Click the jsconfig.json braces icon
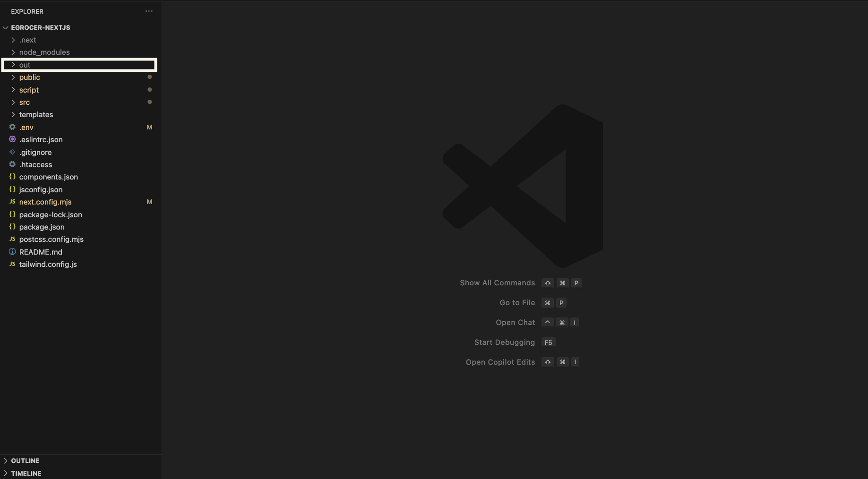 click(12, 189)
